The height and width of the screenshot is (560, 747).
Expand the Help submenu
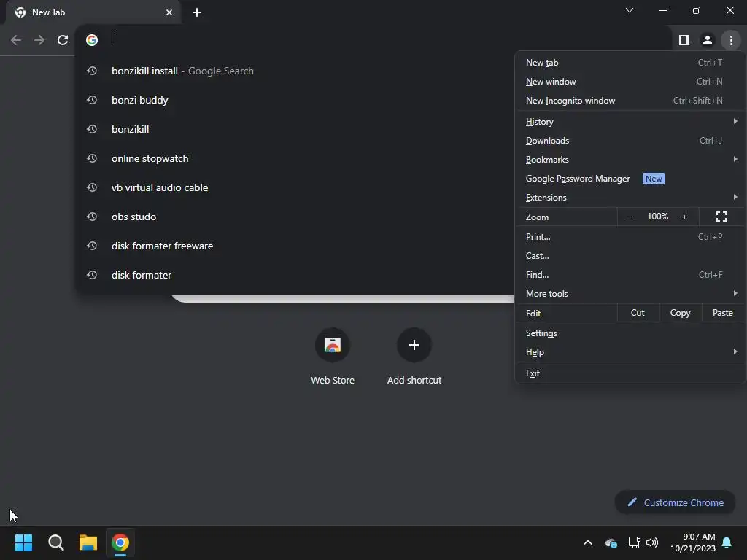(630, 352)
